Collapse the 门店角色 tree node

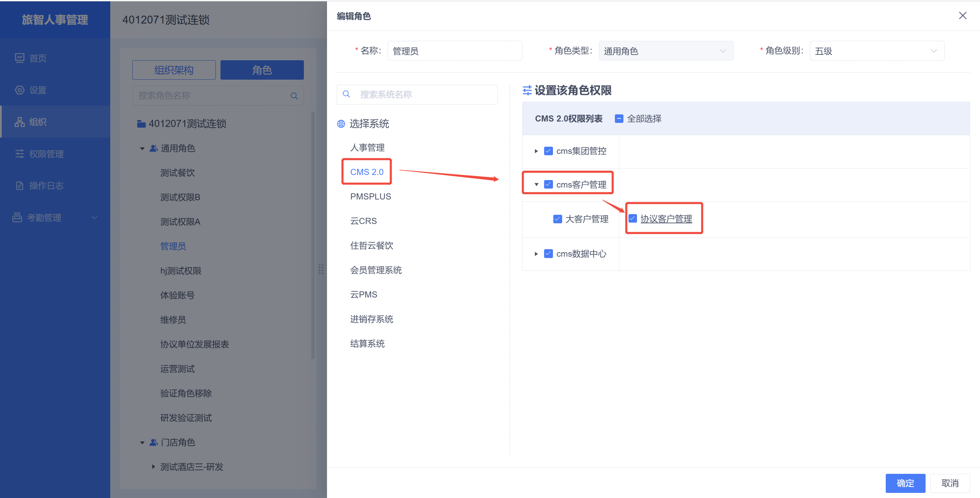tap(142, 443)
